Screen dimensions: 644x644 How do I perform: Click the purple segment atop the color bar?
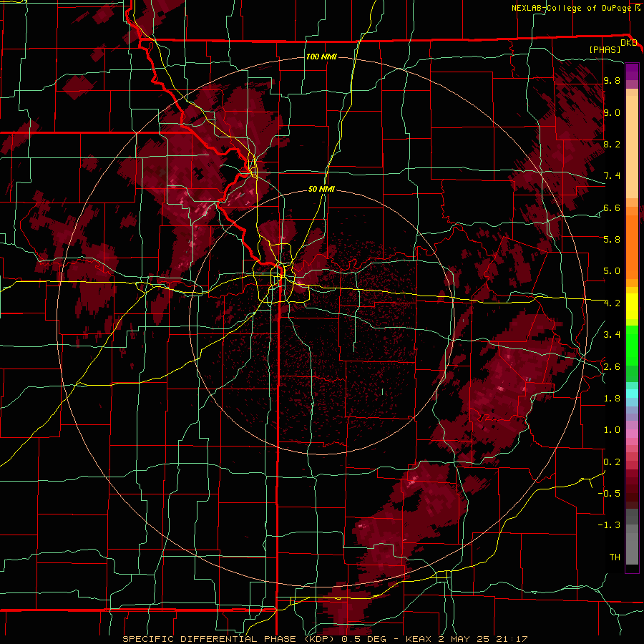click(632, 72)
